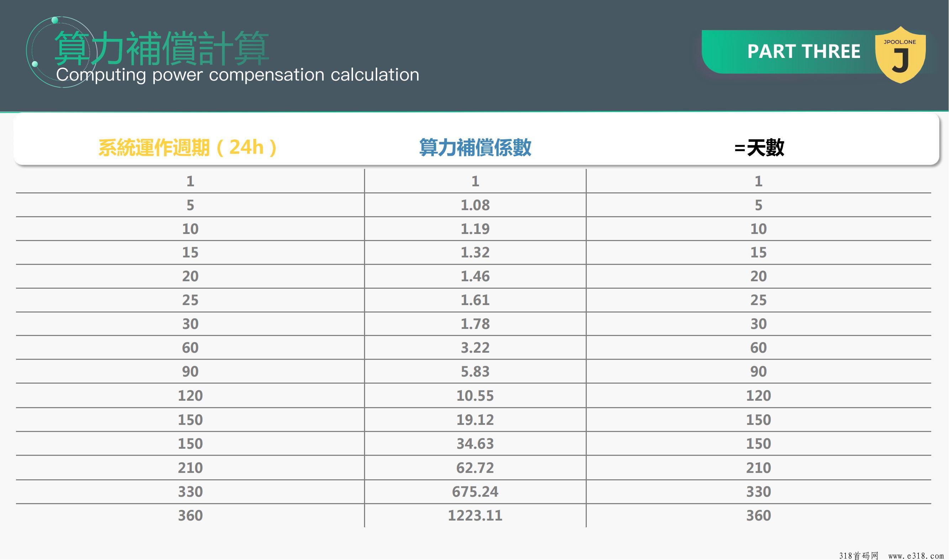
Task: Click 360 in the 天數 column
Action: (x=758, y=515)
